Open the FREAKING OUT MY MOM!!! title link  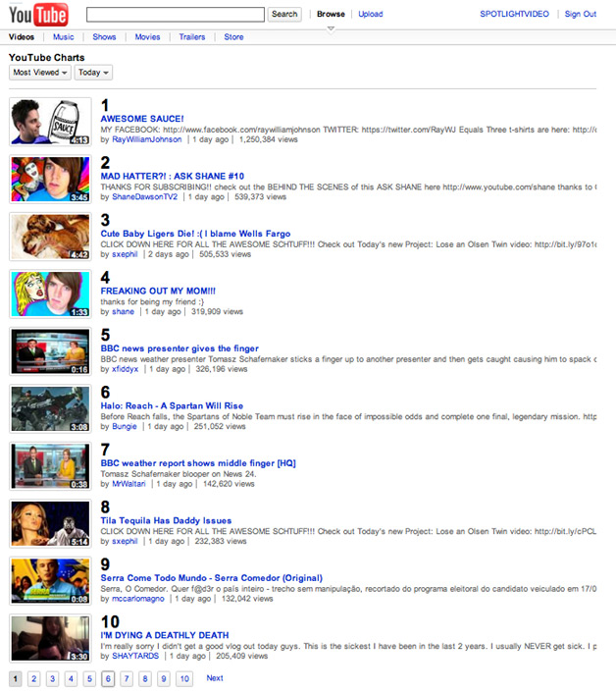pyautogui.click(x=158, y=292)
